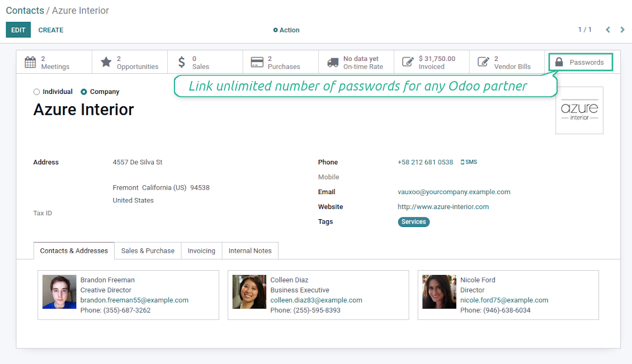
Task: Select the Company radio button
Action: (84, 92)
